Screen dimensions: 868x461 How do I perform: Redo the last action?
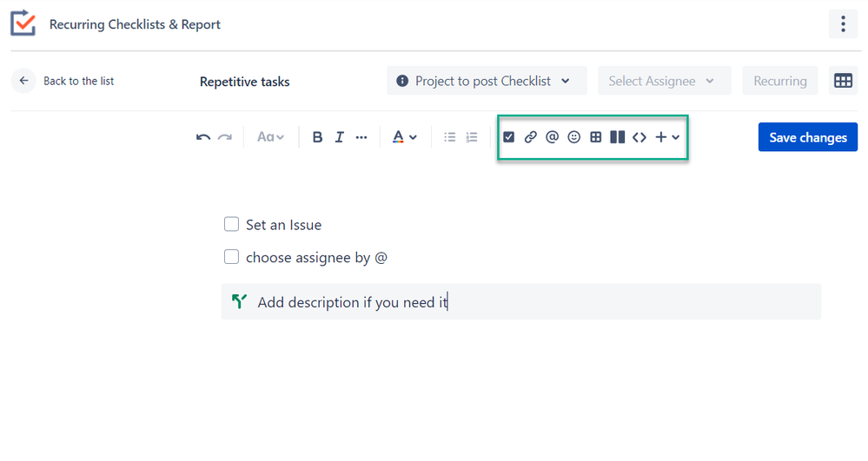point(225,137)
